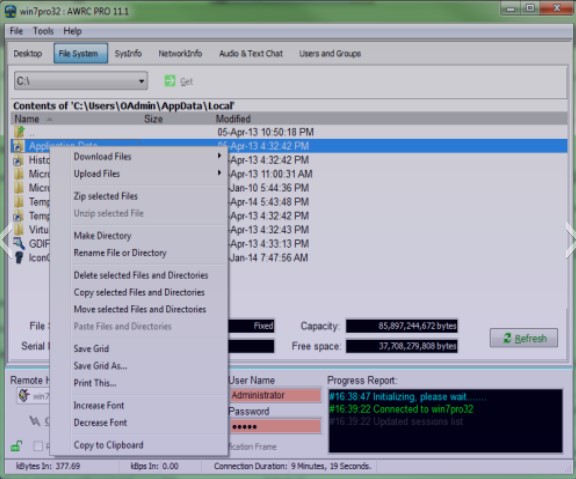Select Make Directory menu entry
The image size is (576, 479).
(x=102, y=236)
